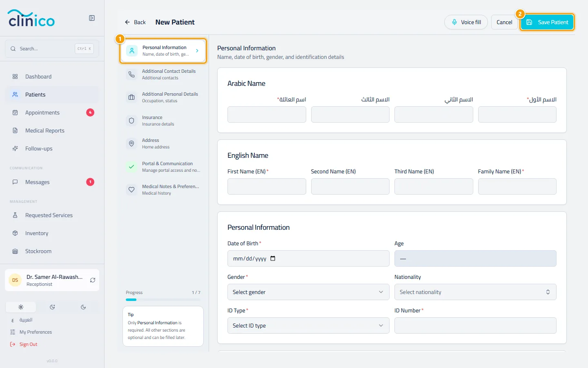Click the Clinico logo
This screenshot has width=588, height=368.
[31, 18]
